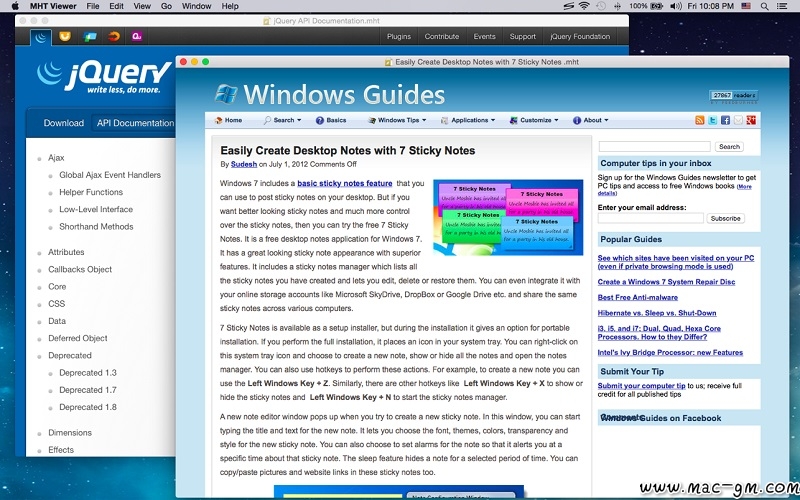This screenshot has height=500, width=800.
Task: Open jQuery Foundation in jQuery top bar
Action: [x=580, y=37]
